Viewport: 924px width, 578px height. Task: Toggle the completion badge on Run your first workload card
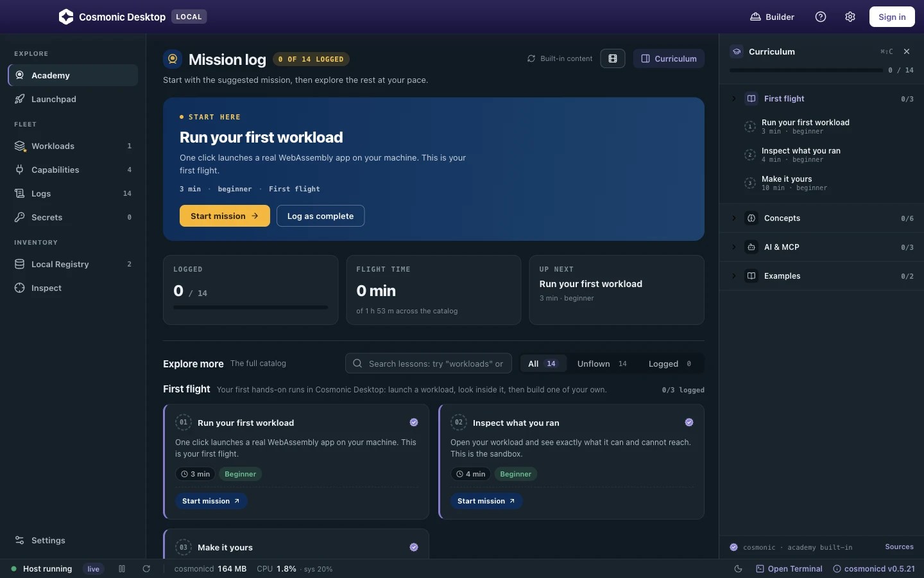point(414,423)
